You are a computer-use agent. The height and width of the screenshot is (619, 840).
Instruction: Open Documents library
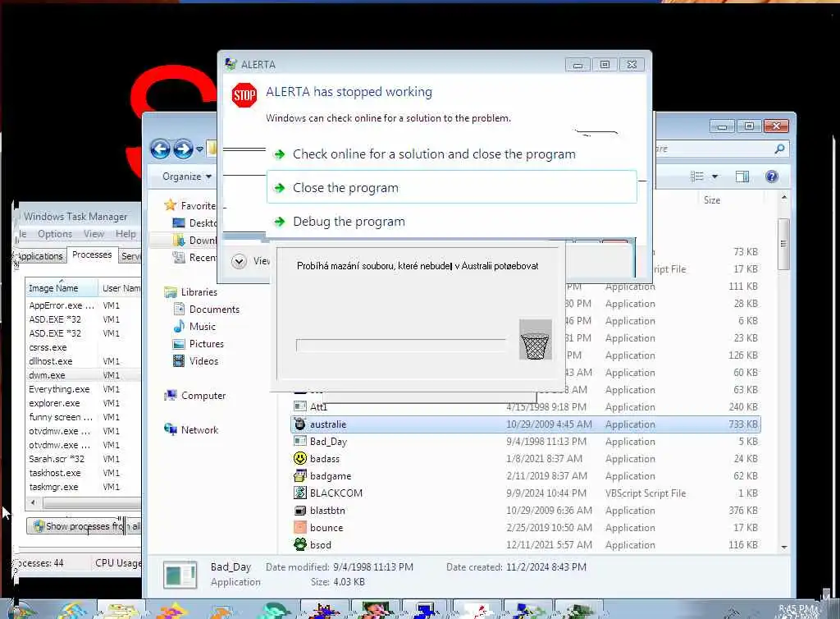pos(207,309)
